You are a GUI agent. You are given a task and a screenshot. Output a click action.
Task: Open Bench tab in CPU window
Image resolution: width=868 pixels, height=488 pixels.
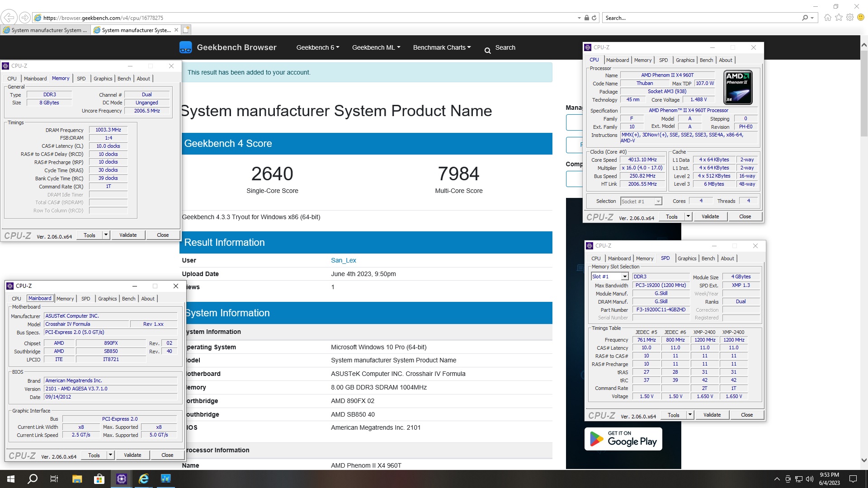pos(706,60)
